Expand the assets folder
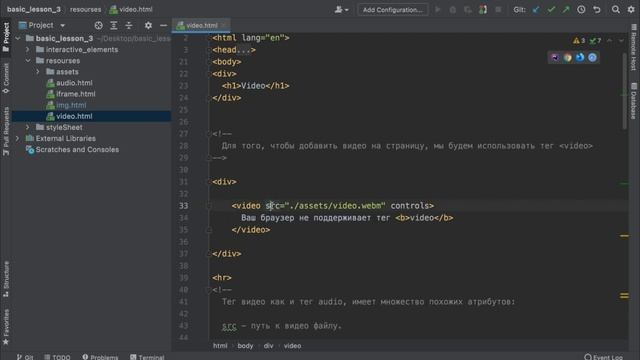640x360 pixels. pyautogui.click(x=38, y=72)
